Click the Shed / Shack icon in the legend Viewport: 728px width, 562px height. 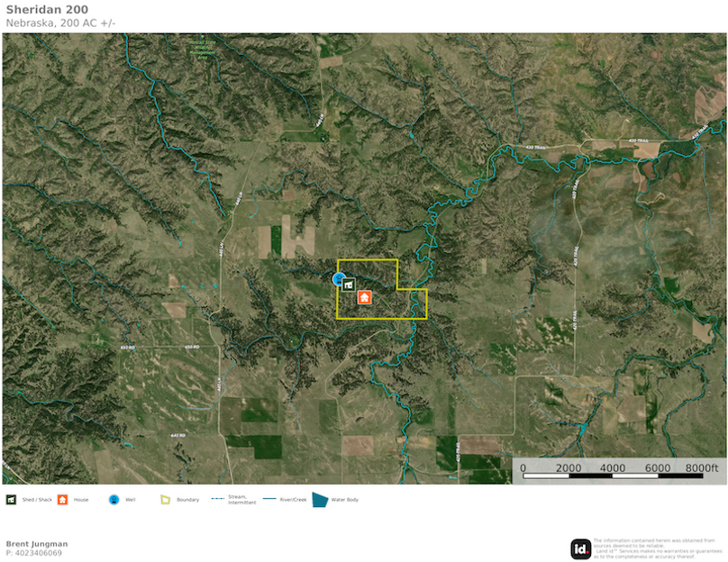pos(11,499)
